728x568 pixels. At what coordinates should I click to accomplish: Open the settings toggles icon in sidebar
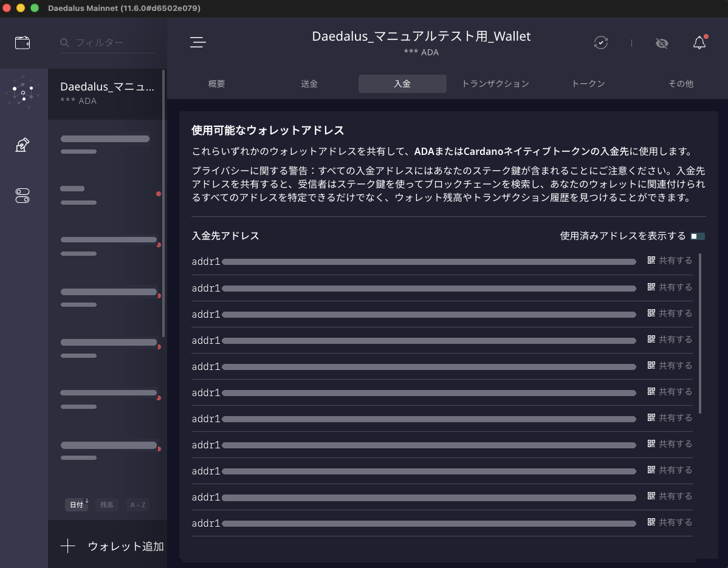pos(22,196)
